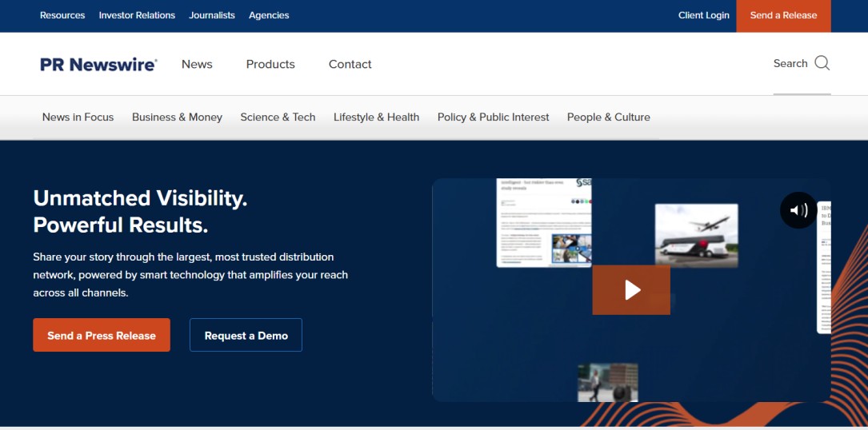Open People & Culture section
The height and width of the screenshot is (430, 868).
(608, 117)
